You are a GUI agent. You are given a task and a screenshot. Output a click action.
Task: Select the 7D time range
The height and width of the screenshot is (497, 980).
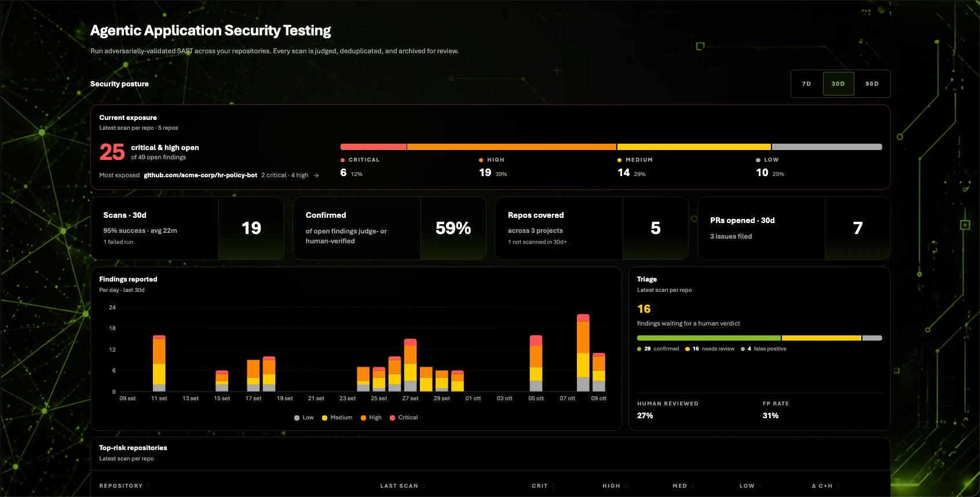[x=806, y=84]
